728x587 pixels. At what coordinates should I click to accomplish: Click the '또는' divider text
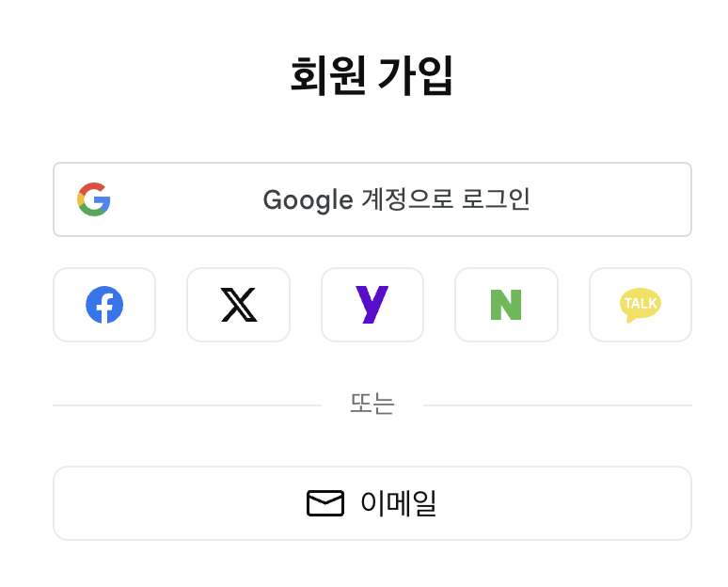pos(372,405)
